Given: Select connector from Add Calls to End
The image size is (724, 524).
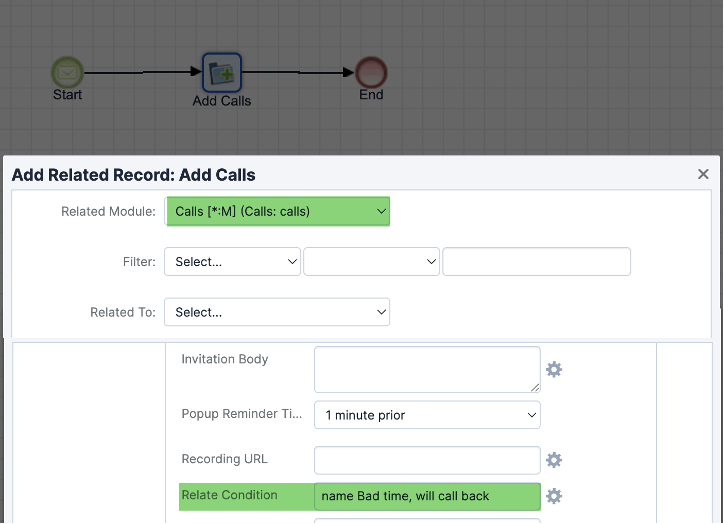Looking at the screenshot, I should point(299,72).
